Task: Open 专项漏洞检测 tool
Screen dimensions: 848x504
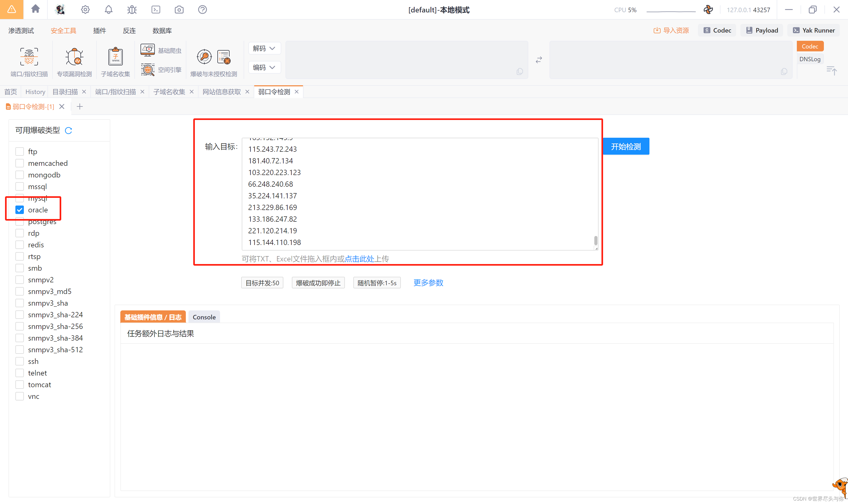Action: [x=74, y=62]
